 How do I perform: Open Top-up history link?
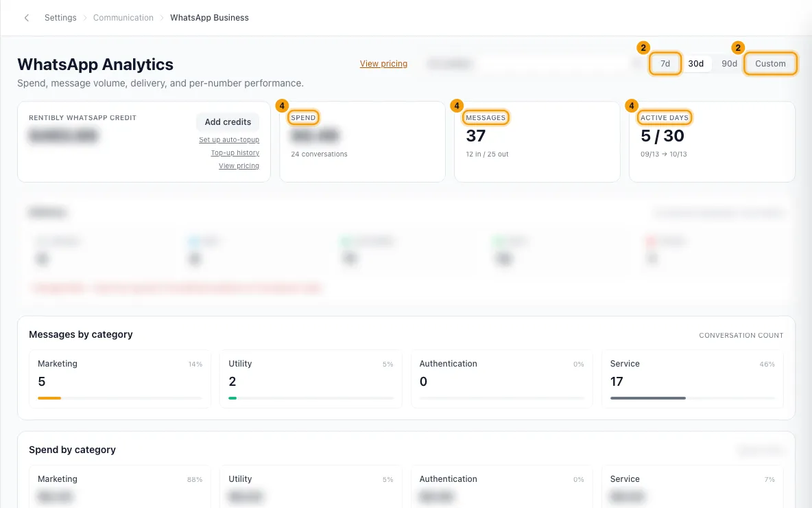click(235, 153)
